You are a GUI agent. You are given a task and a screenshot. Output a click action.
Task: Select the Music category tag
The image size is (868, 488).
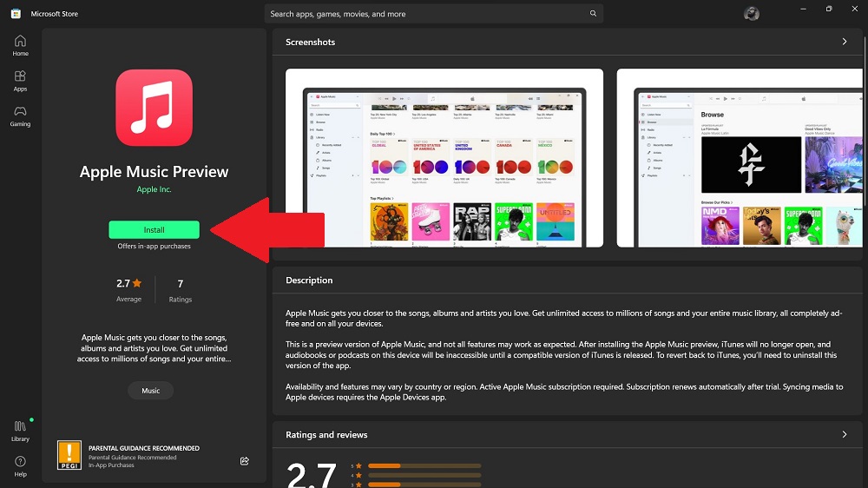pos(151,391)
